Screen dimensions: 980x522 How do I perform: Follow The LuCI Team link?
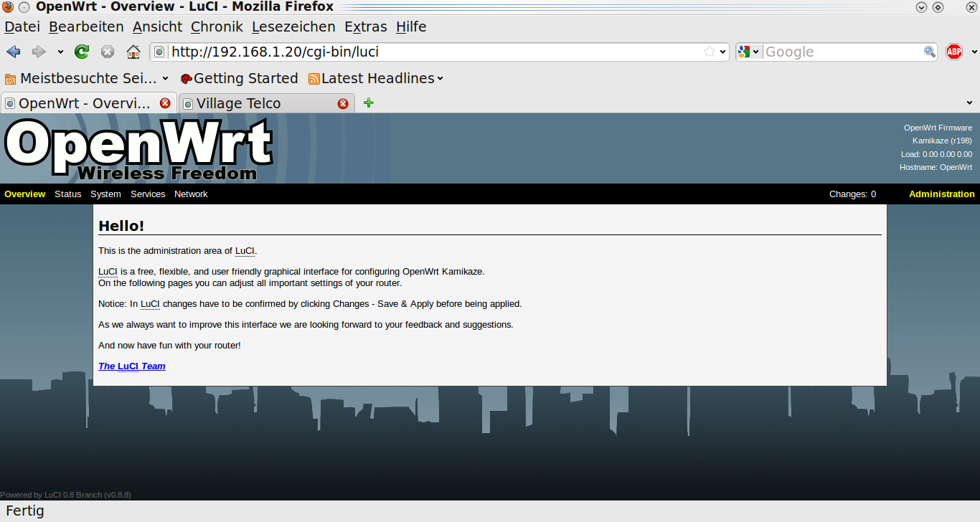pyautogui.click(x=132, y=366)
